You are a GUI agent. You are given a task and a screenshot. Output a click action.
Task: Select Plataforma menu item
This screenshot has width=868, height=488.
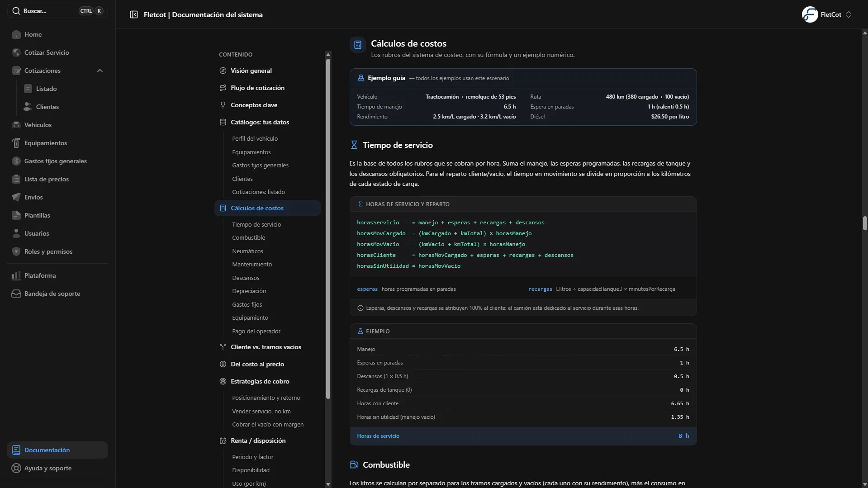coord(57,275)
